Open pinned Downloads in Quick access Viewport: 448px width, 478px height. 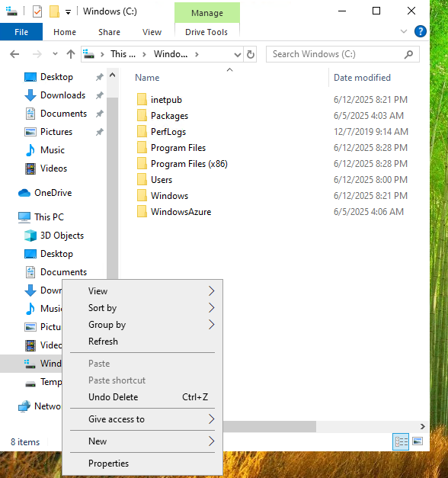(62, 95)
